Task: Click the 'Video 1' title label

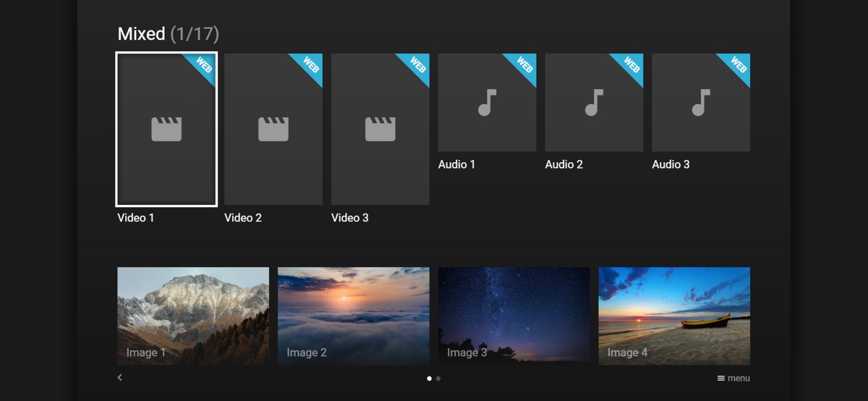Action: coord(136,217)
